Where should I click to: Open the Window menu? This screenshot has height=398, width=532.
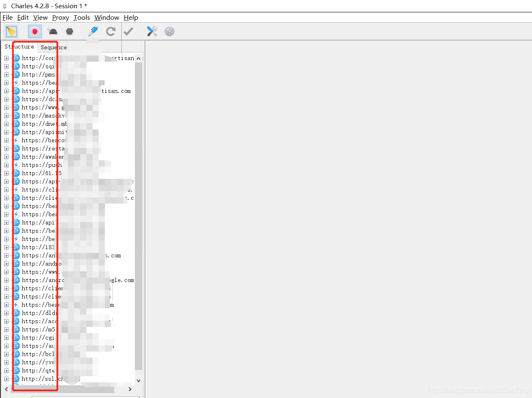click(x=107, y=17)
